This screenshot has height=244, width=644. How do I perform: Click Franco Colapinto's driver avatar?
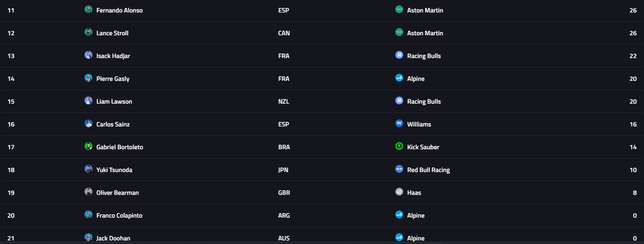[88, 214]
